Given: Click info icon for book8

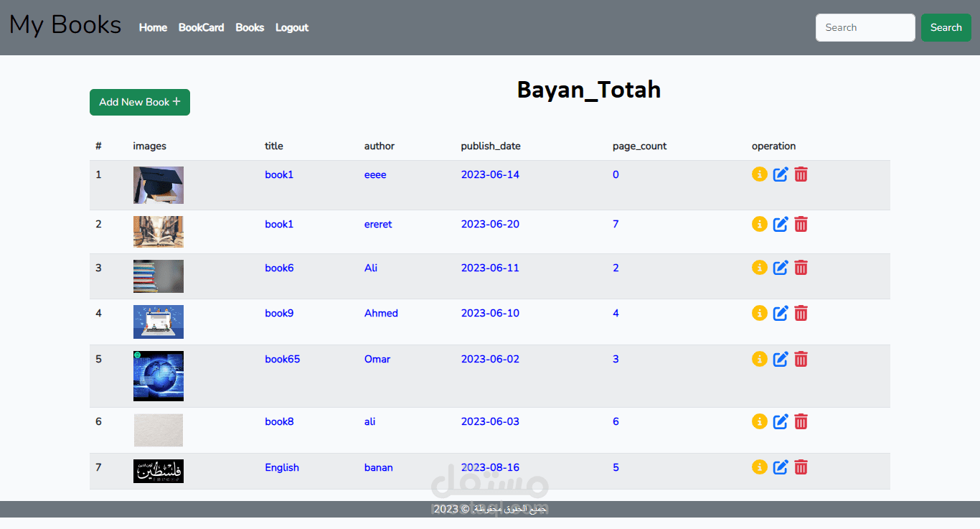Looking at the screenshot, I should pyautogui.click(x=760, y=421).
